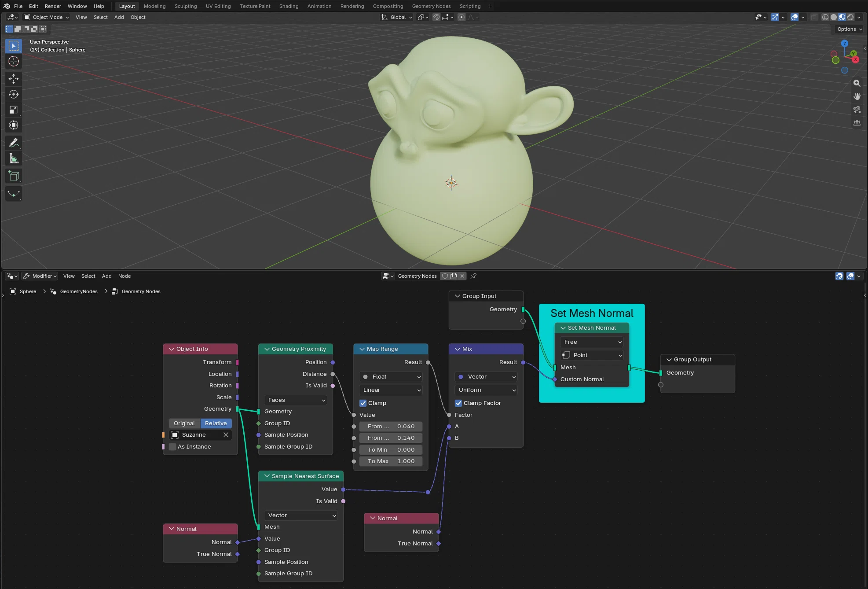
Task: Switch orthographic perspective grid icon
Action: [x=857, y=123]
